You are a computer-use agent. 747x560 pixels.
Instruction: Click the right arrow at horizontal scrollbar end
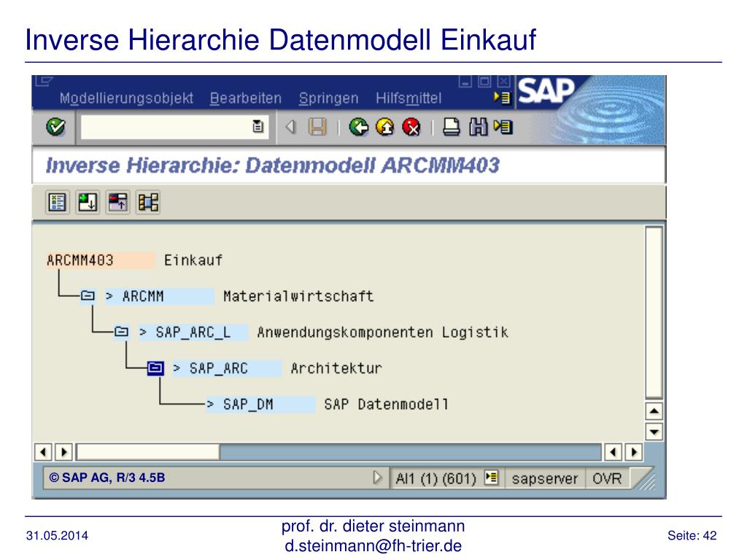(x=634, y=451)
